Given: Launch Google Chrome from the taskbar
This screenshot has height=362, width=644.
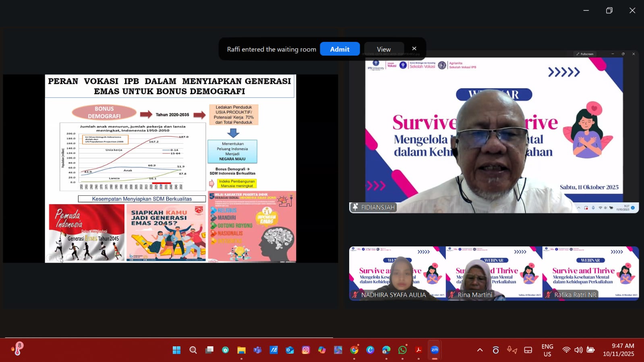Looking at the screenshot, I should [x=354, y=350].
